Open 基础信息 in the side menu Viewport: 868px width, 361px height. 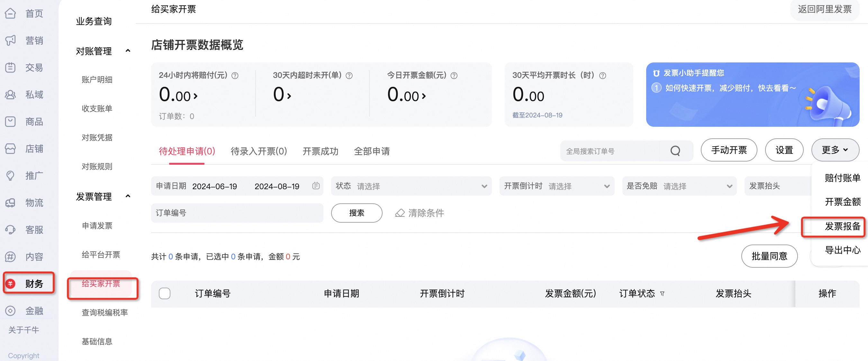pos(97,342)
